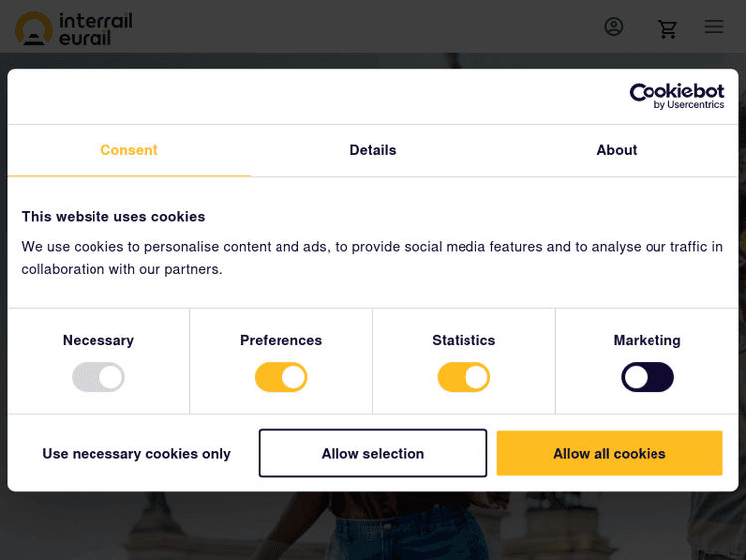Click the Allow all cookies button
746x560 pixels.
tap(610, 454)
